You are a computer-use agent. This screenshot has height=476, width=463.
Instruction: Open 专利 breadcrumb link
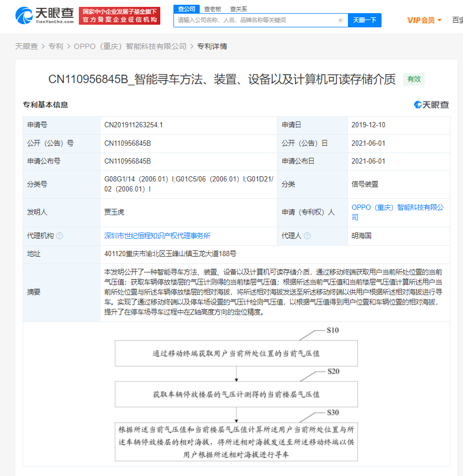56,46
